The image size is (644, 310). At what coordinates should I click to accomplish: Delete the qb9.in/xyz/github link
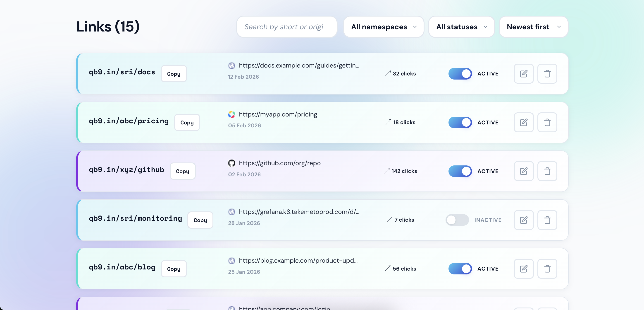click(x=547, y=171)
